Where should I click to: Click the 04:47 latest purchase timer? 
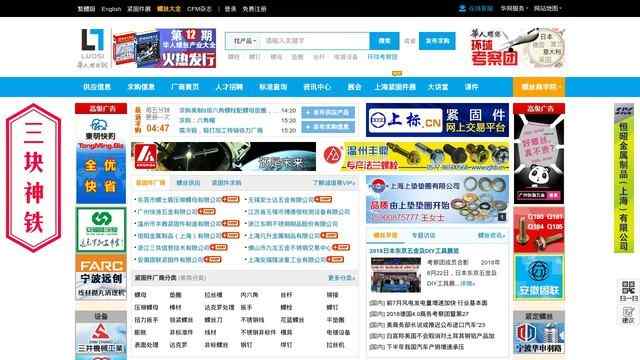pyautogui.click(x=158, y=129)
